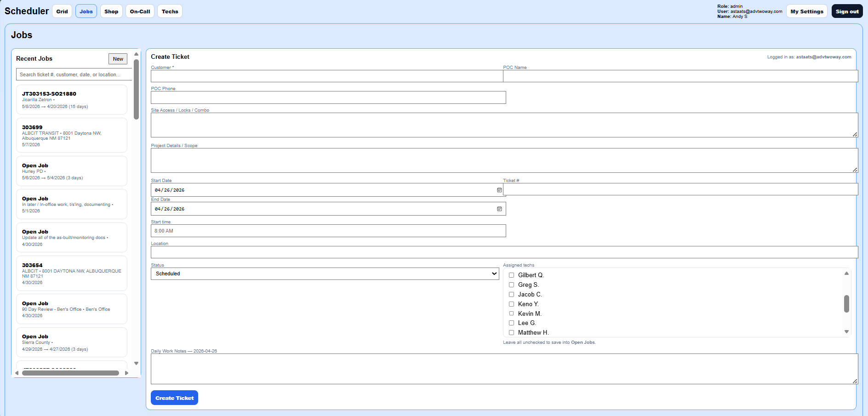Click New in Recent Jobs panel

(118, 59)
